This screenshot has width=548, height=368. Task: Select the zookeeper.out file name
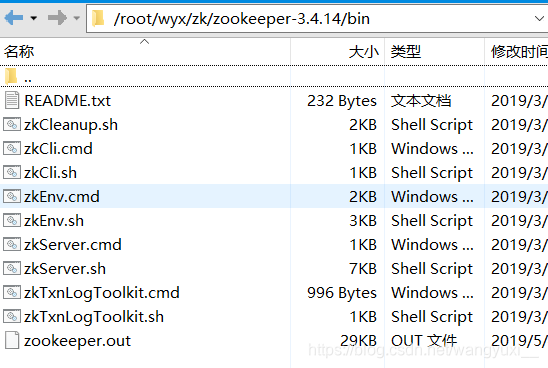coord(77,341)
